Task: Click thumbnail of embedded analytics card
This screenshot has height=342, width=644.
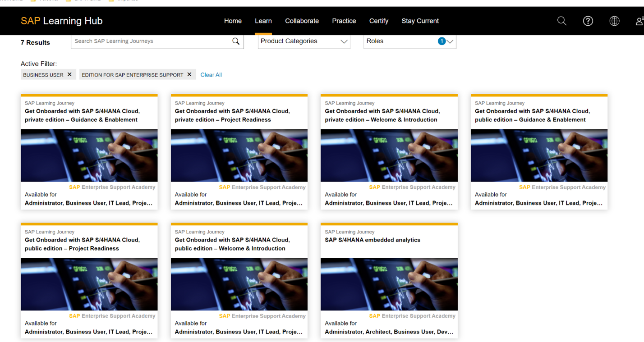Action: pyautogui.click(x=389, y=284)
